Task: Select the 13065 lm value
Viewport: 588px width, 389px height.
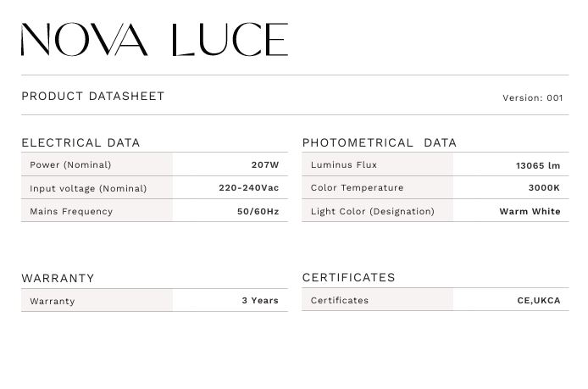Action: 538,165
